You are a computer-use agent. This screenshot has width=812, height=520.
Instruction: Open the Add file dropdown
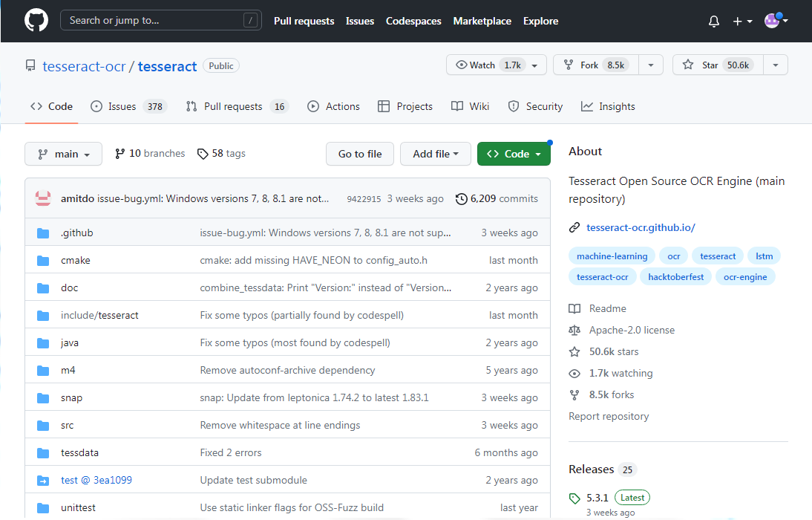pyautogui.click(x=436, y=154)
